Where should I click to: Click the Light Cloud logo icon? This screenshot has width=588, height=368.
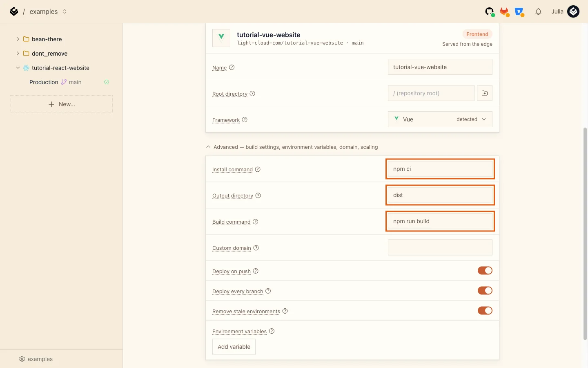[14, 11]
